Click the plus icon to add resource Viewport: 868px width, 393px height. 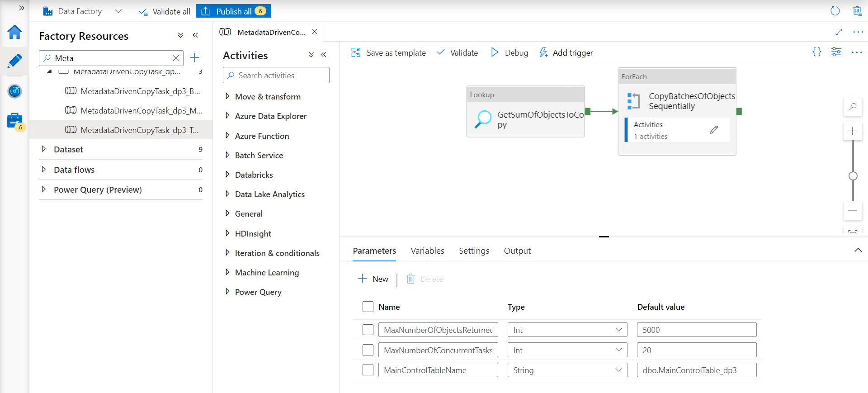pyautogui.click(x=194, y=58)
